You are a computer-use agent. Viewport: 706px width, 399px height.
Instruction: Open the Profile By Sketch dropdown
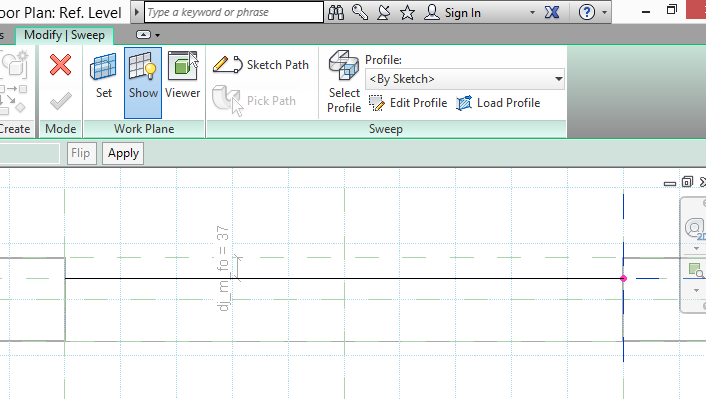pos(464,79)
